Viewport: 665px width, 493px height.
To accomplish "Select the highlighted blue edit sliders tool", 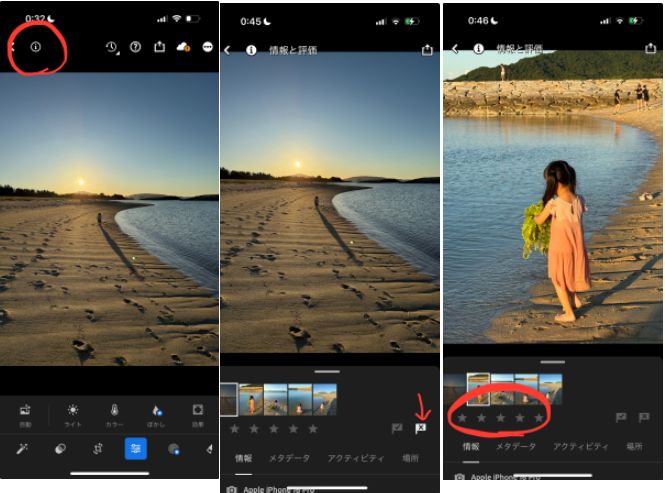I will [x=136, y=448].
